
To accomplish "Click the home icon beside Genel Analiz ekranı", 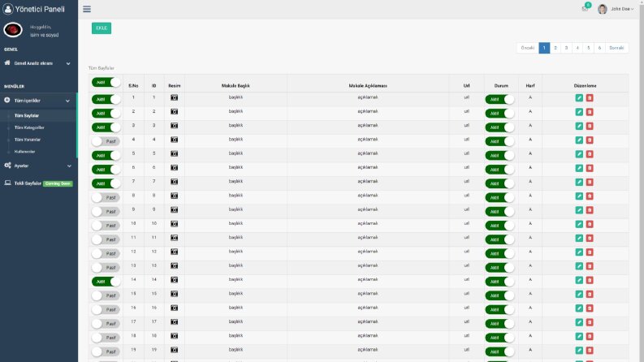I will (x=7, y=62).
